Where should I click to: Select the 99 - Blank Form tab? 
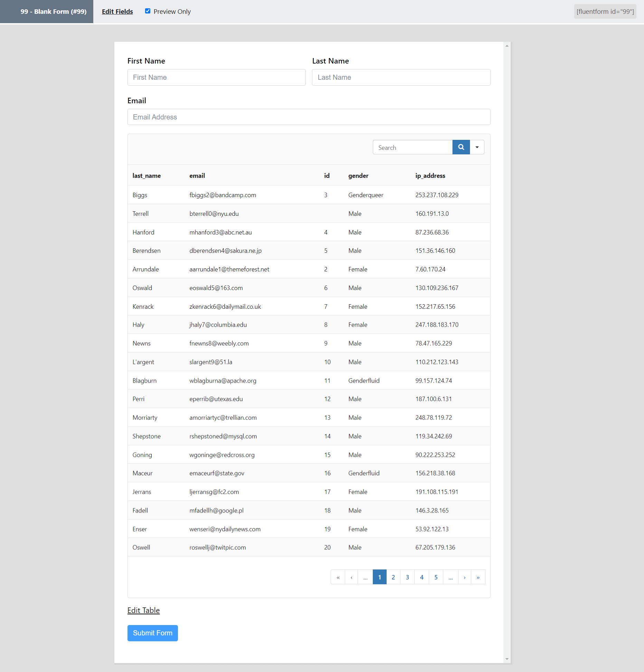[x=54, y=11]
